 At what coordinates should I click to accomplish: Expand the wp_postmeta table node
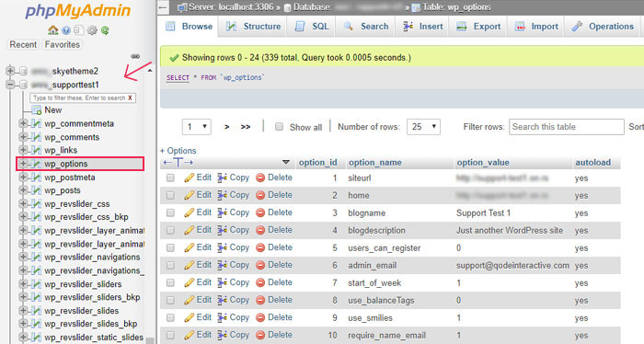(x=23, y=177)
